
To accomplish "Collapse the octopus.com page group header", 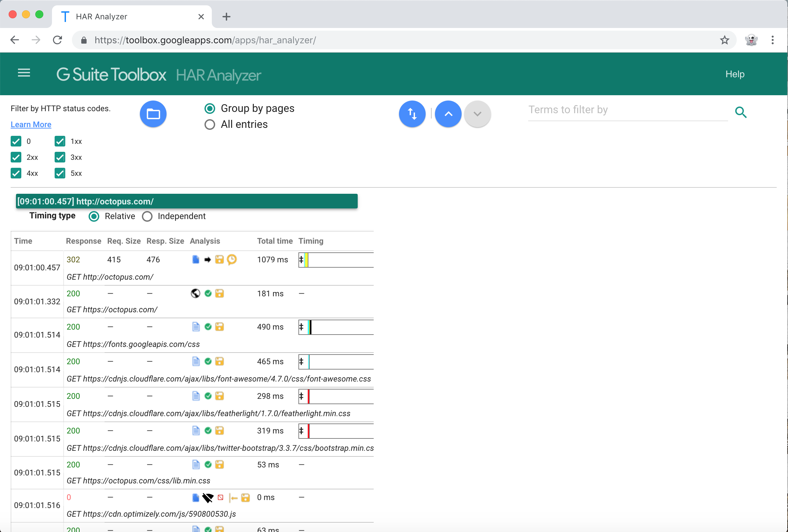I will tap(187, 201).
